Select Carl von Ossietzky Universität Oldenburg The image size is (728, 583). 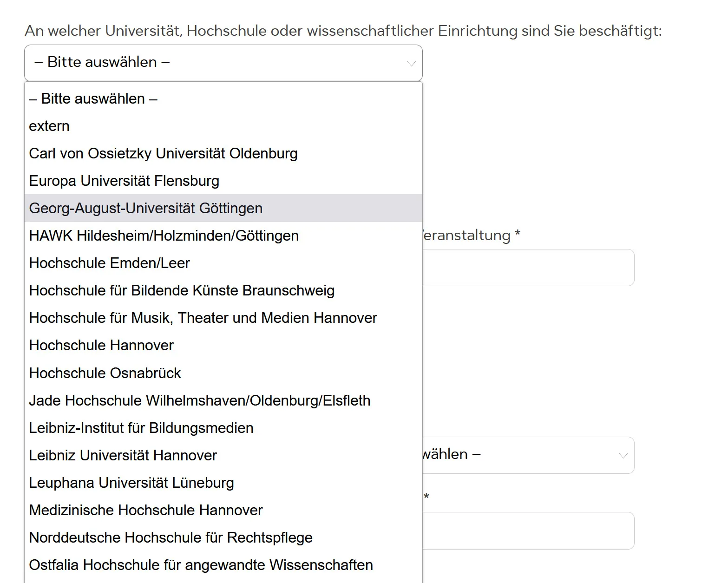coord(223,153)
